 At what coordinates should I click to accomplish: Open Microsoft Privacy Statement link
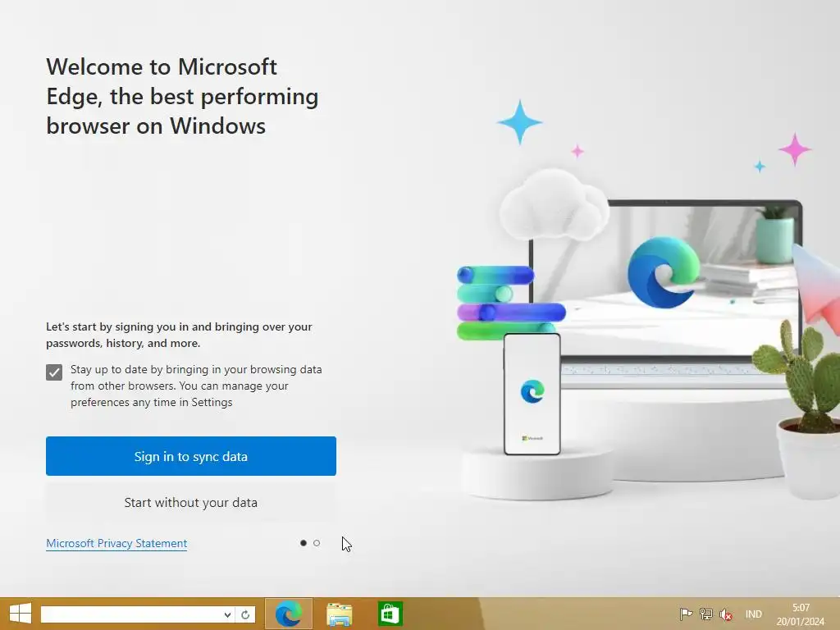pyautogui.click(x=116, y=543)
